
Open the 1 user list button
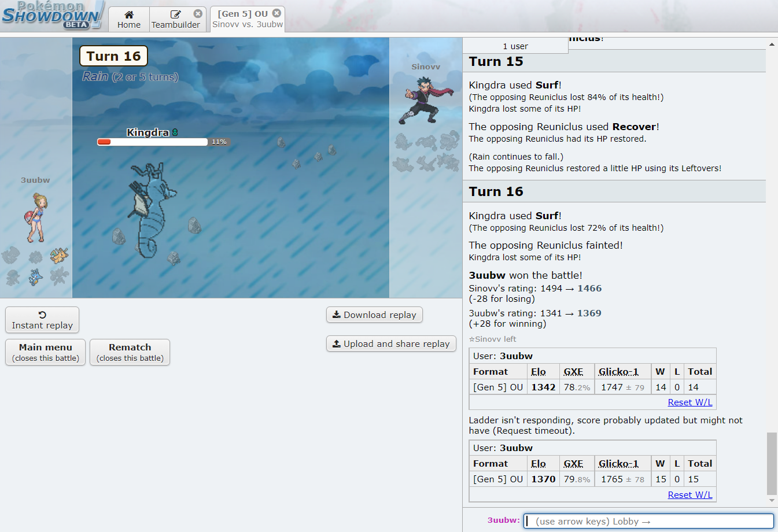515,46
